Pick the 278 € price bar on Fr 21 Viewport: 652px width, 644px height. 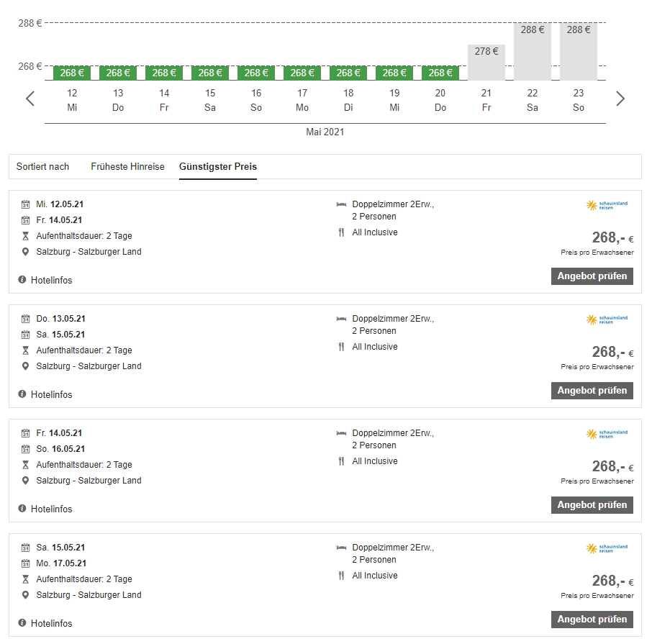coord(486,62)
